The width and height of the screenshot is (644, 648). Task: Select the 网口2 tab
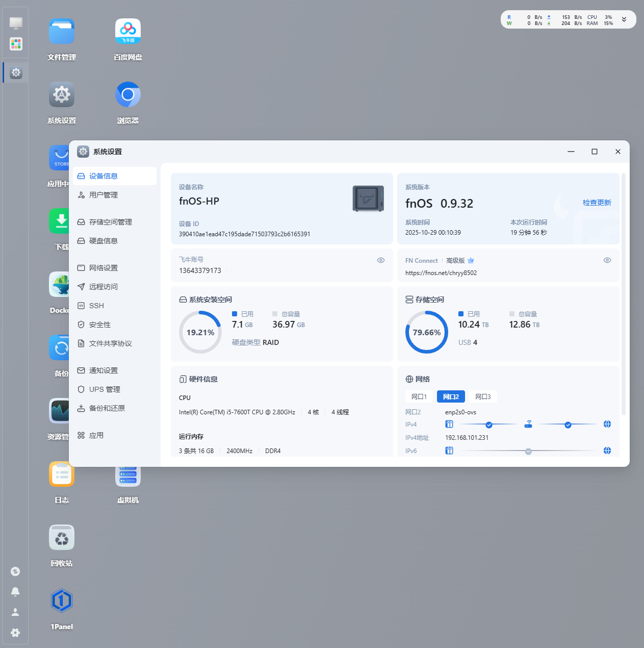[x=451, y=396]
